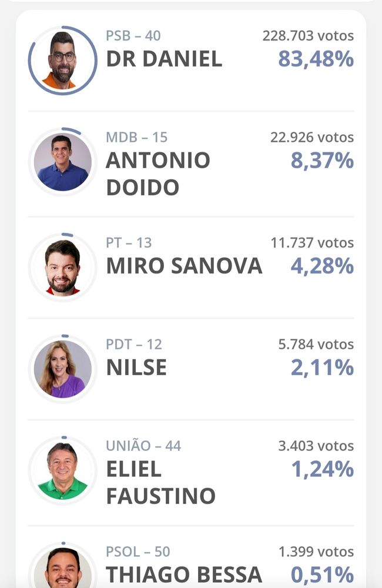Image resolution: width=382 pixels, height=588 pixels.
Task: Click the DR DANIEL candidate name
Action: pyautogui.click(x=164, y=59)
